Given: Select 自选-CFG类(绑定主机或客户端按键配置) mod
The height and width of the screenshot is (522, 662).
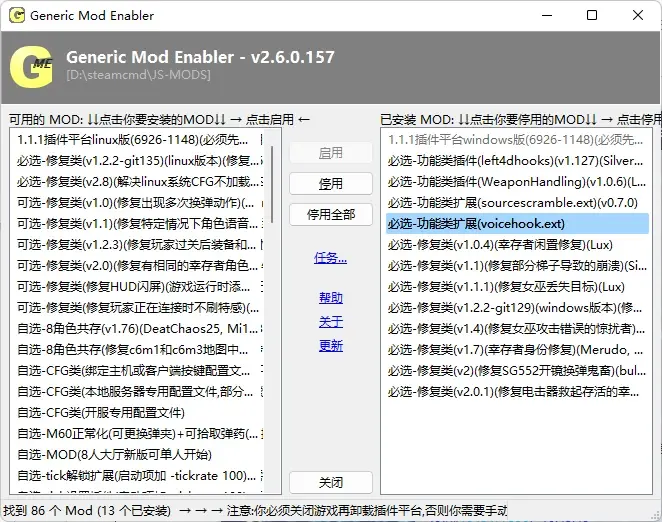Looking at the screenshot, I should [x=137, y=371].
